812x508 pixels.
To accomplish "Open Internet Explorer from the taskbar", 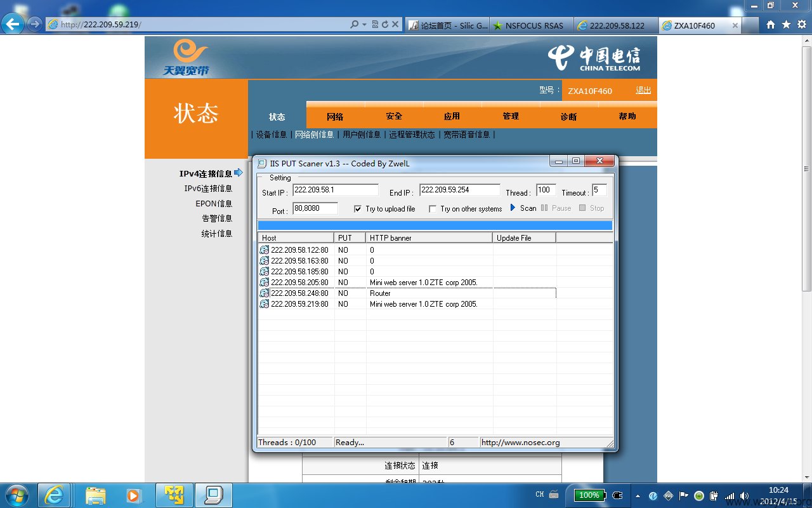I will point(55,495).
